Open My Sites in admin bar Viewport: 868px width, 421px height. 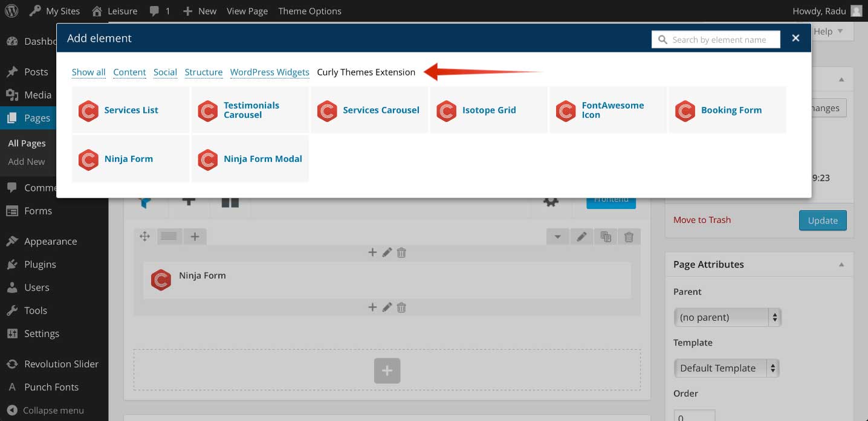coord(54,11)
